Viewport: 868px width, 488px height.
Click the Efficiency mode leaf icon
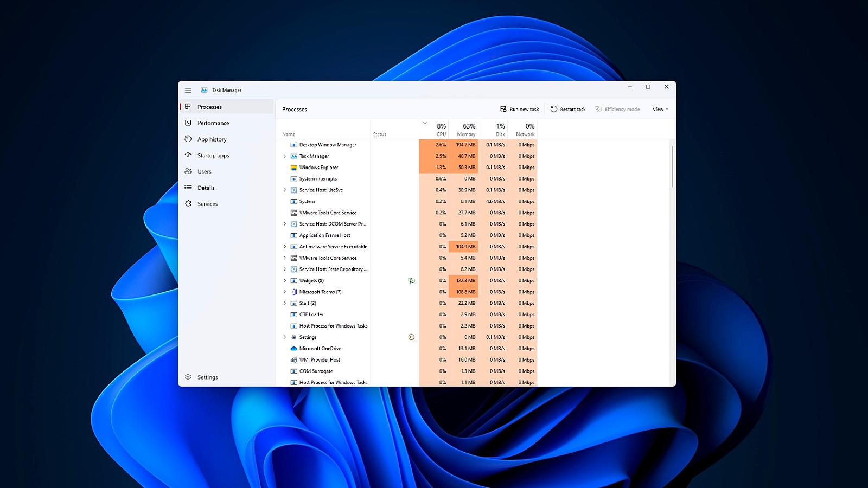(x=599, y=109)
